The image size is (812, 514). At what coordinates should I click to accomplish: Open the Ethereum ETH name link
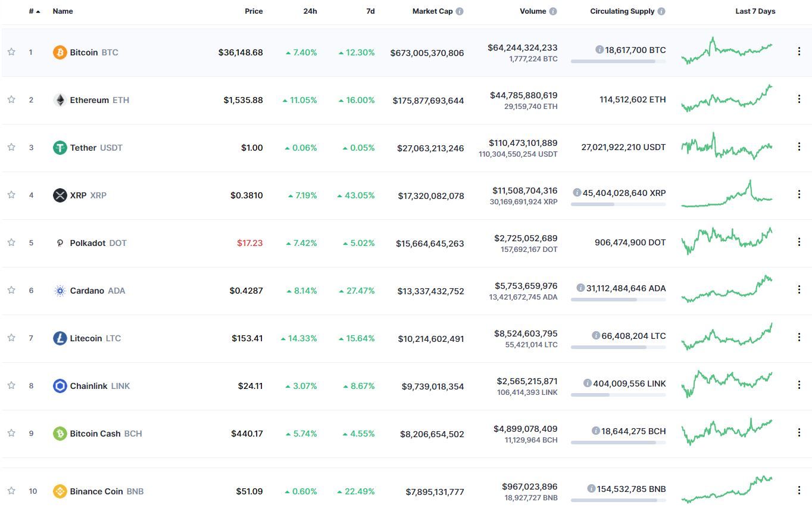[x=99, y=100]
